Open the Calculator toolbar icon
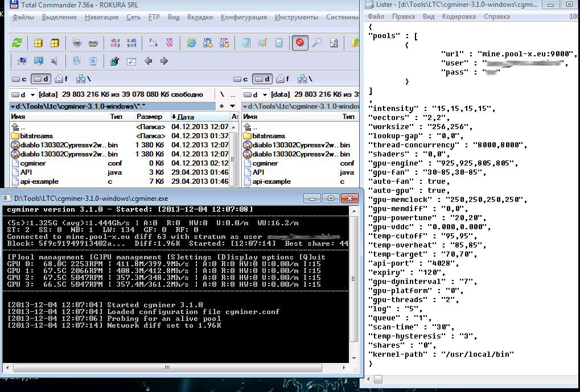The image size is (580, 392). 279,43
